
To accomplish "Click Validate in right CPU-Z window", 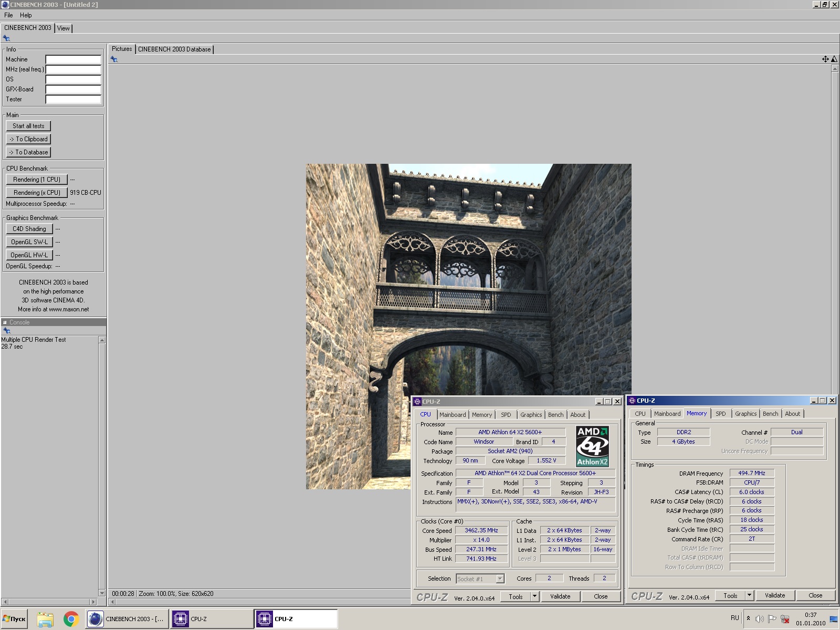I will click(x=775, y=595).
